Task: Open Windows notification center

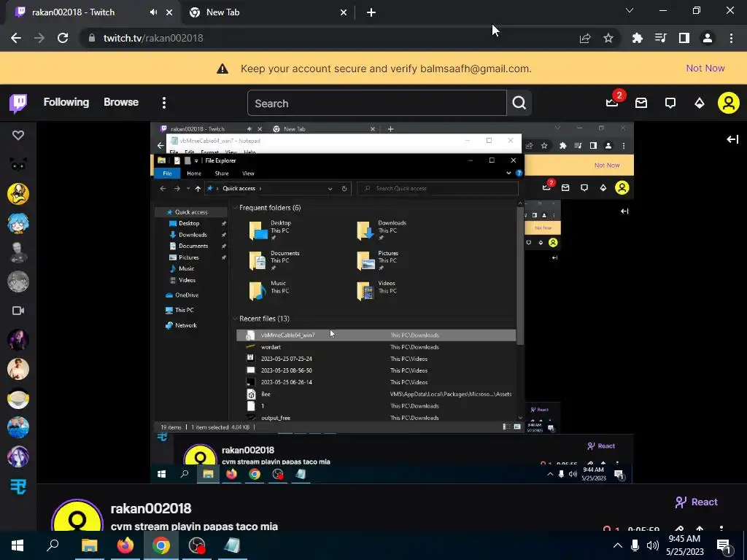Action: [x=724, y=545]
